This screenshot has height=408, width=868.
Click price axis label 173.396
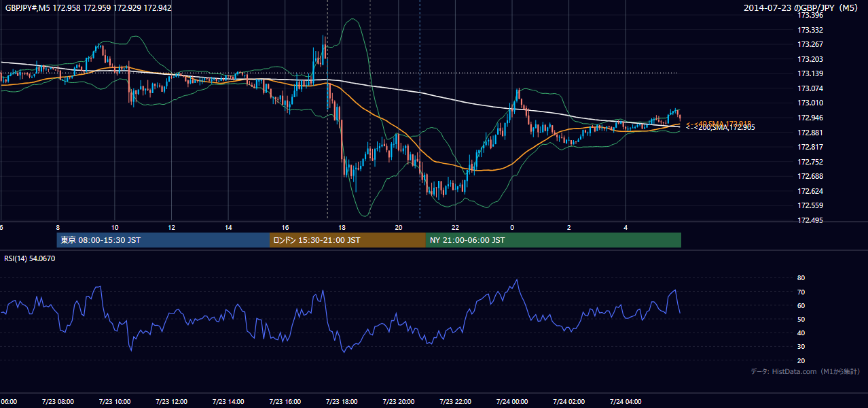pos(810,15)
